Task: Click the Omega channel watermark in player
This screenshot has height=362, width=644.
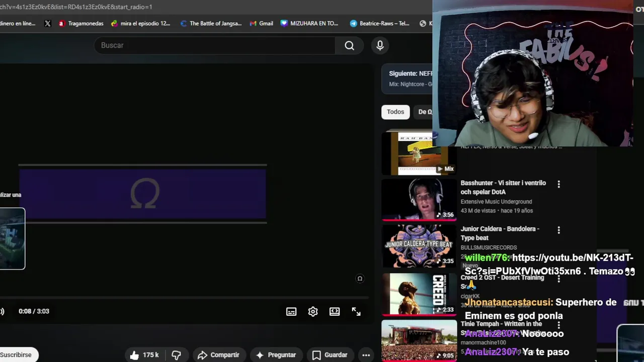Action: (x=360, y=279)
